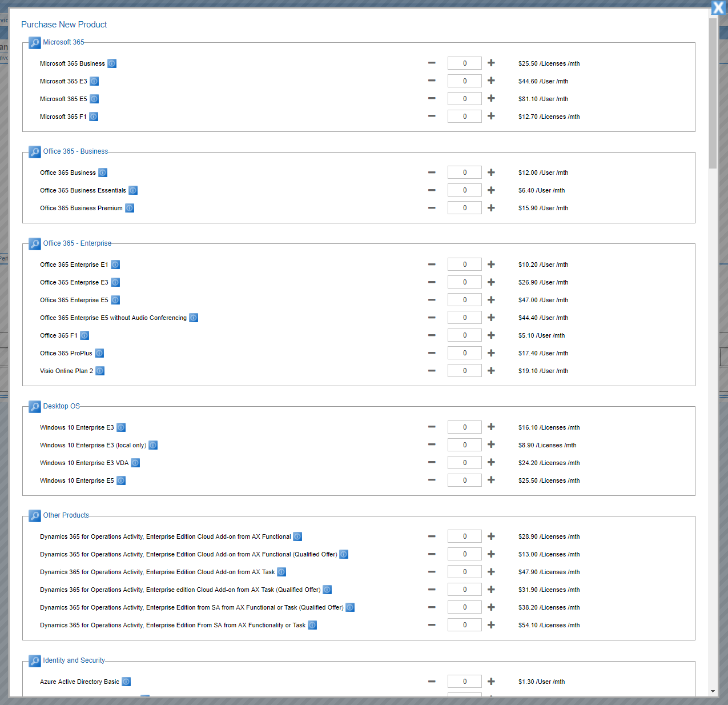The image size is (728, 705).
Task: Close the Purchase New Product dialog
Action: 718,7
